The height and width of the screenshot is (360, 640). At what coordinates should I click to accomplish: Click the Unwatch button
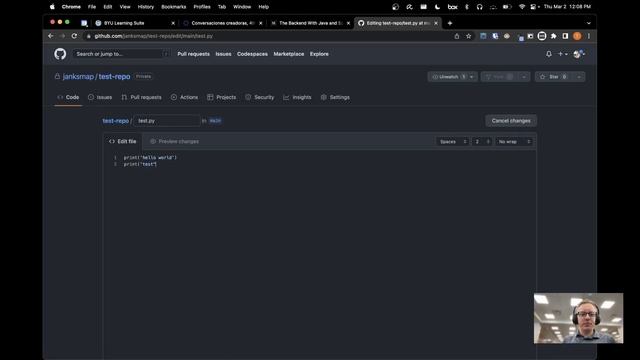coord(448,77)
